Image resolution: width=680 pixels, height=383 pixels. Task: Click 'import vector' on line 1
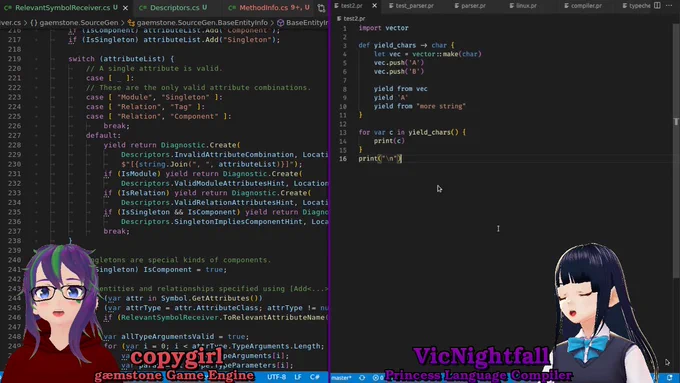point(383,28)
